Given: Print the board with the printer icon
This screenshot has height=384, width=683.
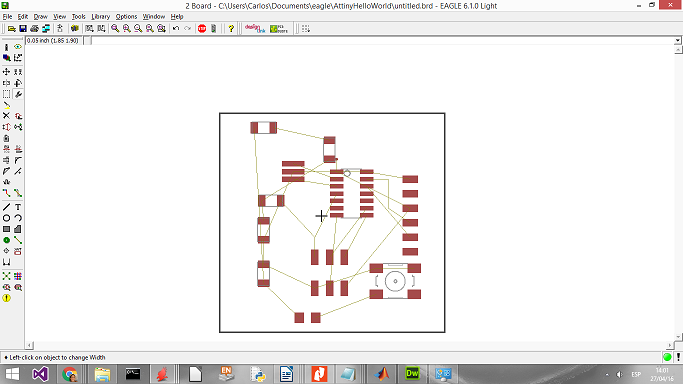Looking at the screenshot, I should (x=34, y=29).
